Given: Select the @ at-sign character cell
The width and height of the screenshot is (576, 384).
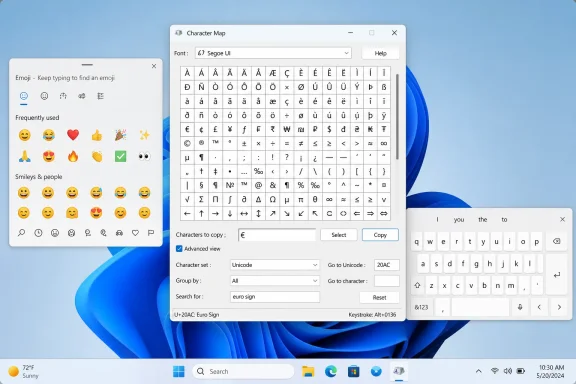Looking at the screenshot, I should [x=258, y=186].
